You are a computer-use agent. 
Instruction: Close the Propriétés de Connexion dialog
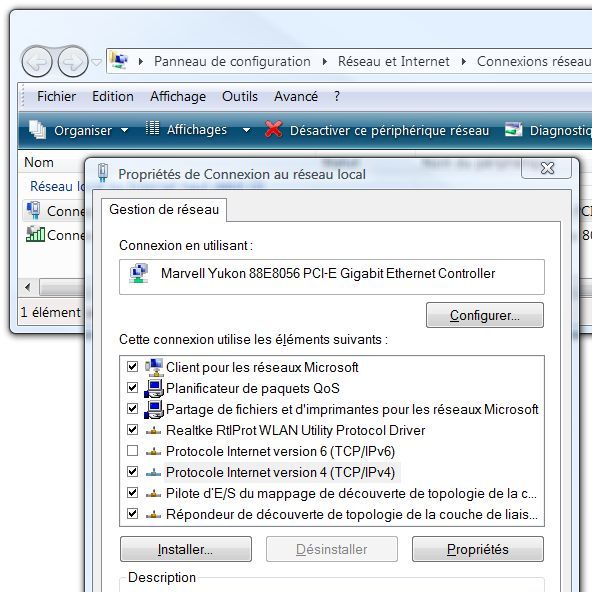click(x=547, y=168)
